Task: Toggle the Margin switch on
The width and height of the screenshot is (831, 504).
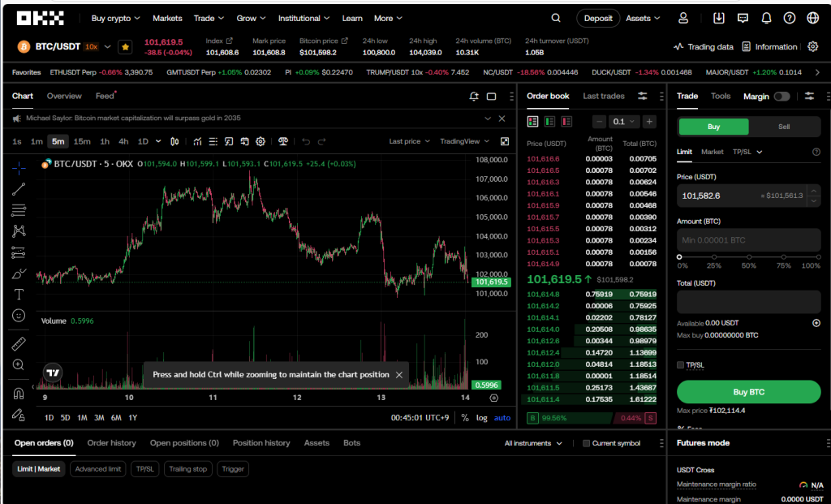Action: [x=781, y=97]
